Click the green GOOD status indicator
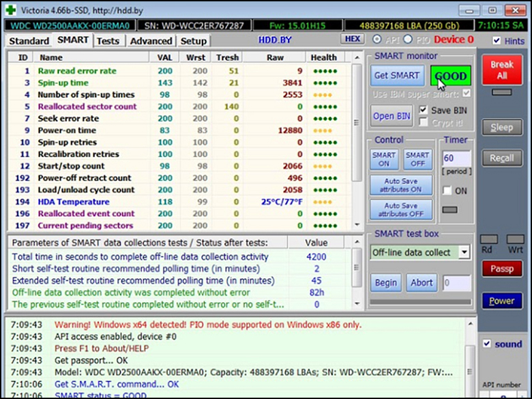The height and width of the screenshot is (399, 532). pyautogui.click(x=450, y=76)
